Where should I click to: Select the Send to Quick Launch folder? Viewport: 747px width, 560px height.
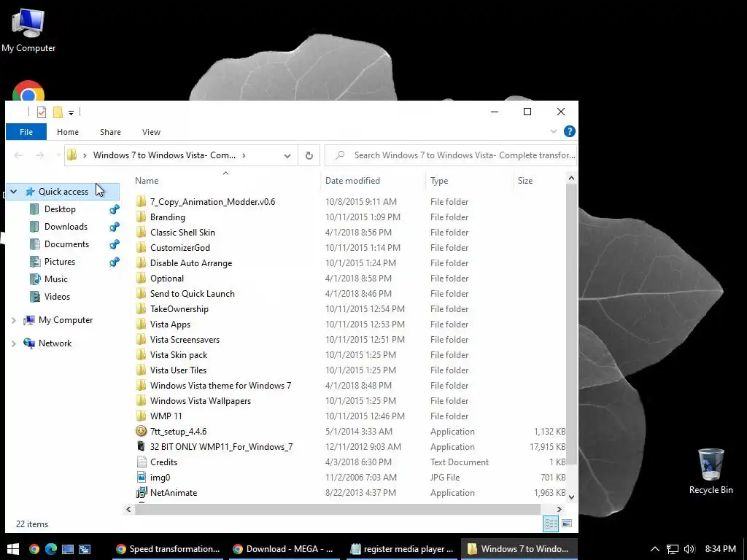pos(192,293)
